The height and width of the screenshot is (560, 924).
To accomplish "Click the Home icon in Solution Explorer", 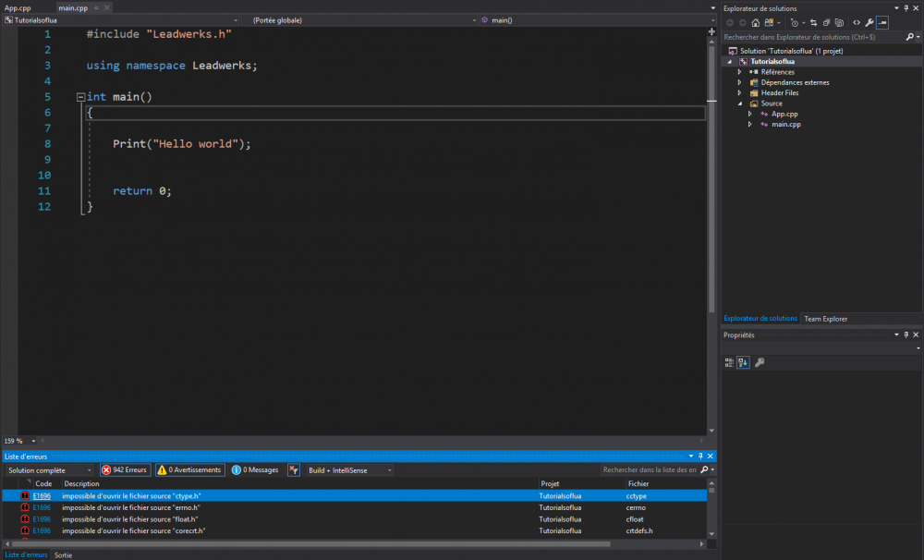I will [756, 23].
